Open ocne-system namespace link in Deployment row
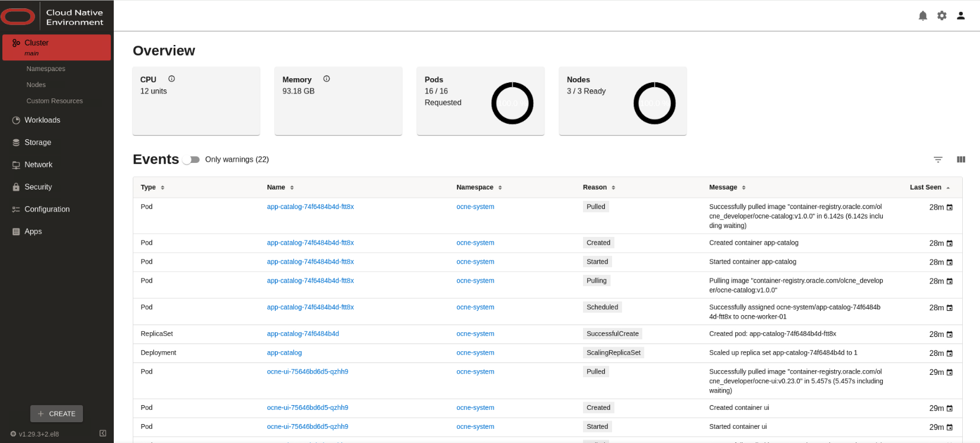The image size is (980, 443). pos(475,352)
